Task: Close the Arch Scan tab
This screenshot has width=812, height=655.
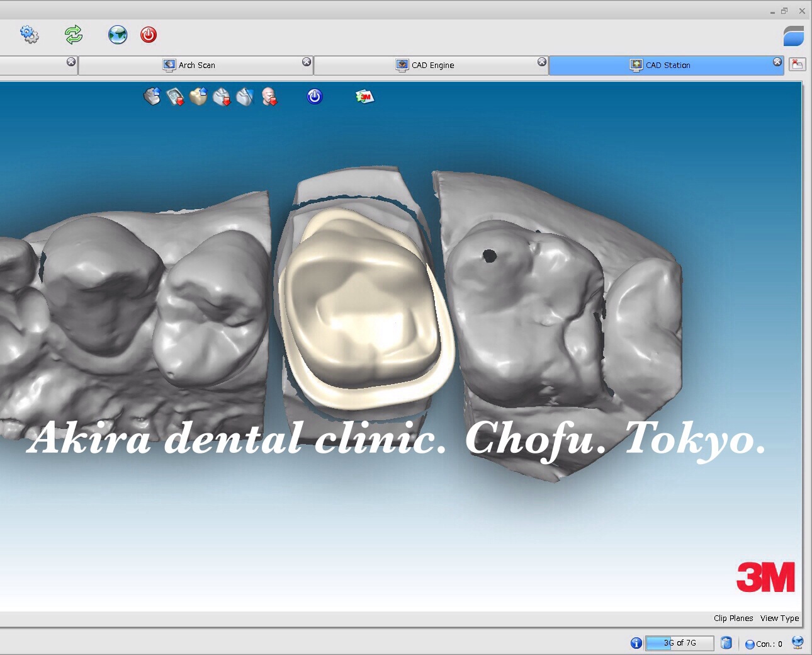Action: pyautogui.click(x=307, y=62)
